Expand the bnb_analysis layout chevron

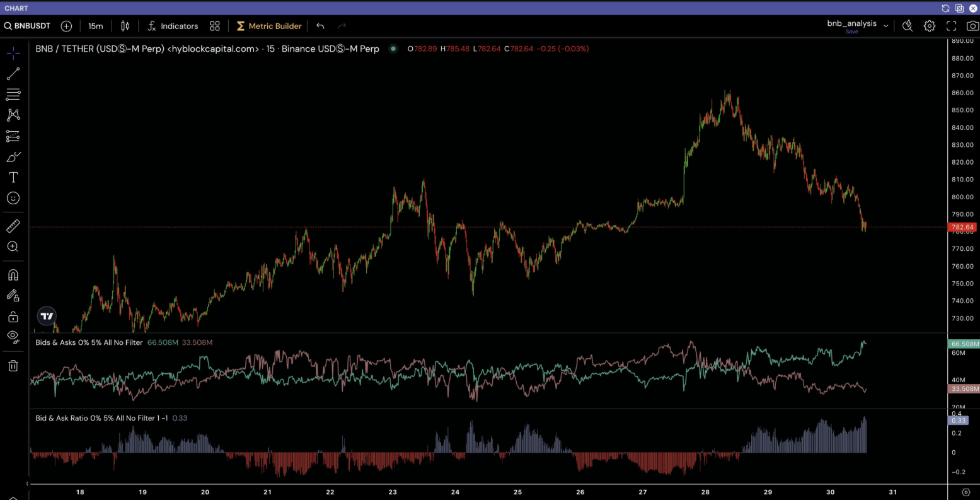click(886, 26)
